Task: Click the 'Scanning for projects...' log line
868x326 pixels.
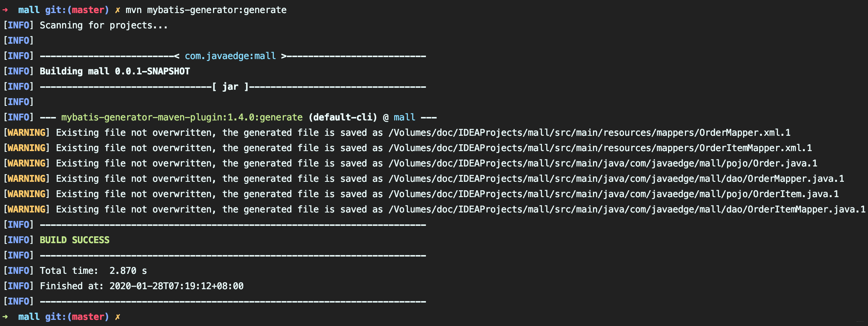Action: (x=103, y=25)
